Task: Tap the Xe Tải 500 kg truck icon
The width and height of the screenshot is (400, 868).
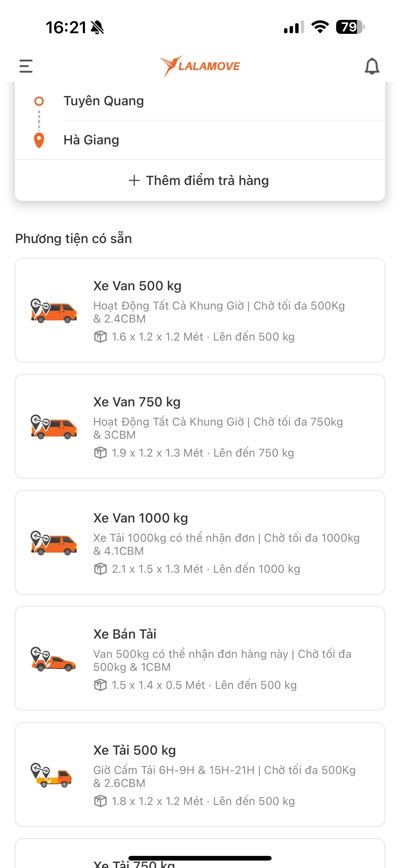Action: click(51, 775)
